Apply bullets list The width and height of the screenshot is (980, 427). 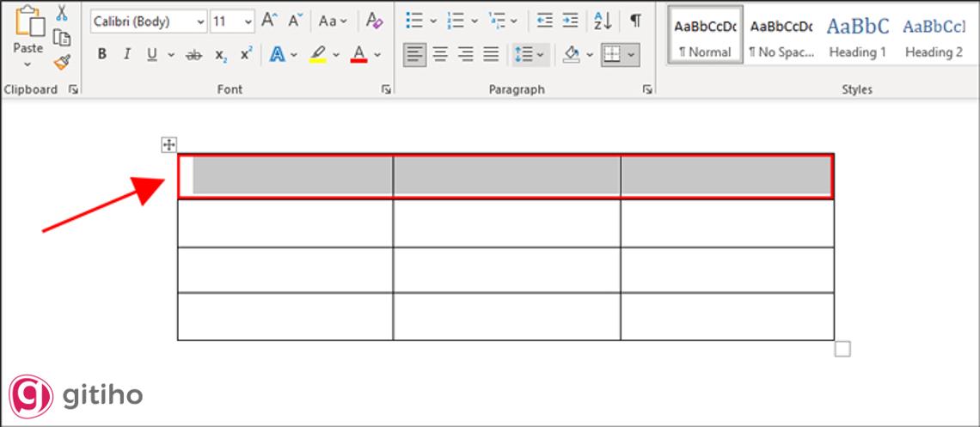(x=413, y=21)
